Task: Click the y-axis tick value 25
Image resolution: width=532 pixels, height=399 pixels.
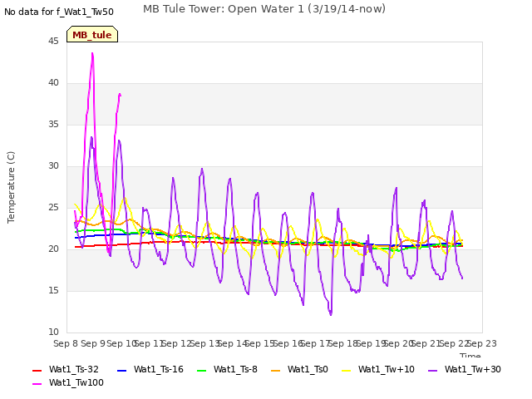Action: (53, 207)
